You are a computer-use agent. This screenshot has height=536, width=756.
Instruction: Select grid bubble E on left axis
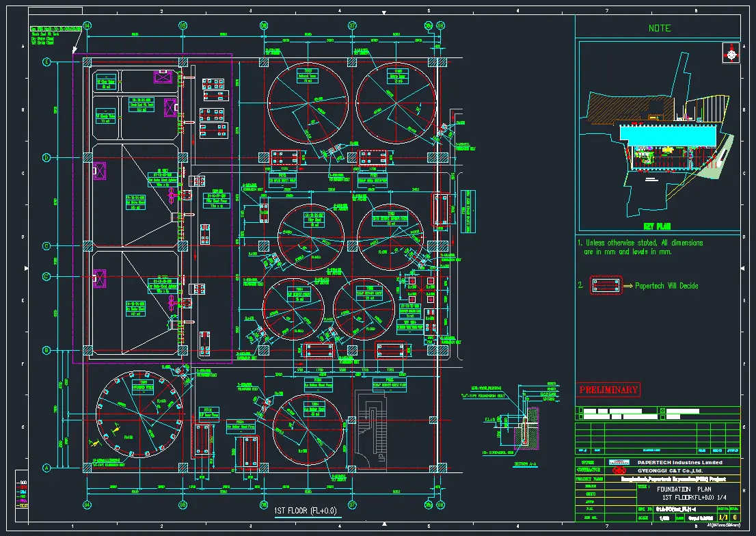[x=46, y=62]
